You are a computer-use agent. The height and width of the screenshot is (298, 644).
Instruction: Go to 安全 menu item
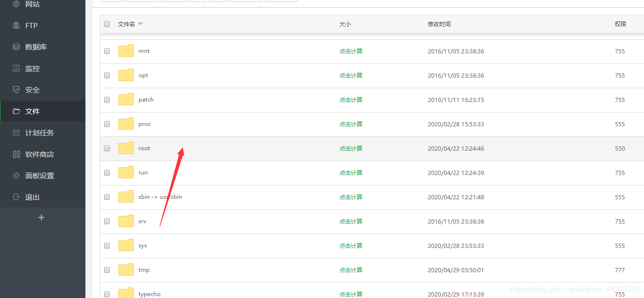32,90
